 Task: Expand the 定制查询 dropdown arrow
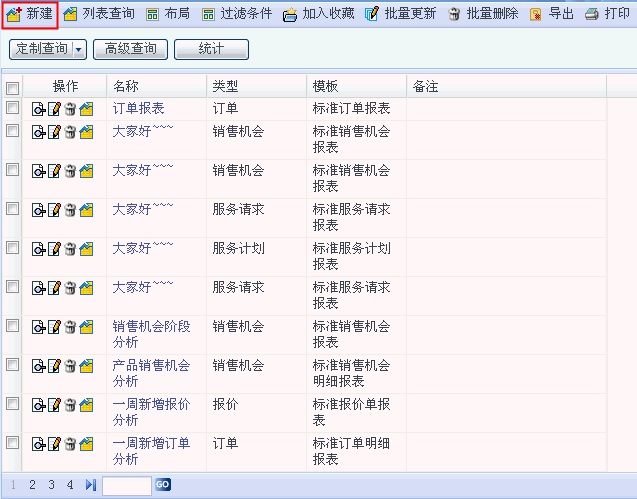79,49
